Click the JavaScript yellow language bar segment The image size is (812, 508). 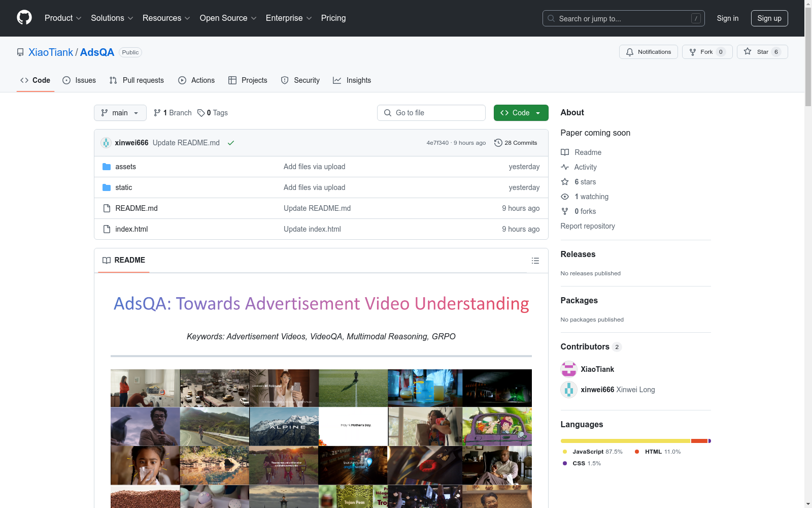pyautogui.click(x=626, y=441)
